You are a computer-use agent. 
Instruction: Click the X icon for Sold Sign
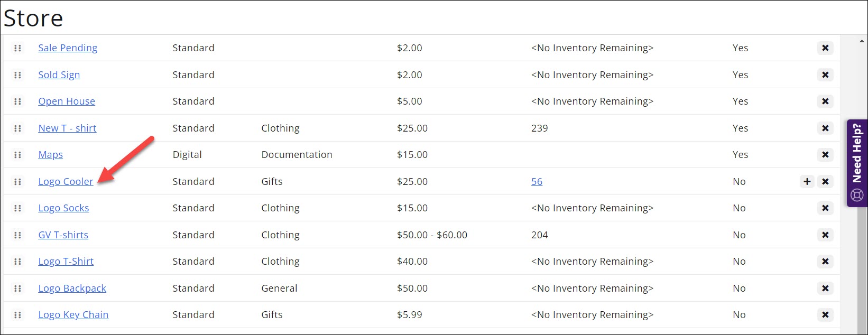pos(825,75)
